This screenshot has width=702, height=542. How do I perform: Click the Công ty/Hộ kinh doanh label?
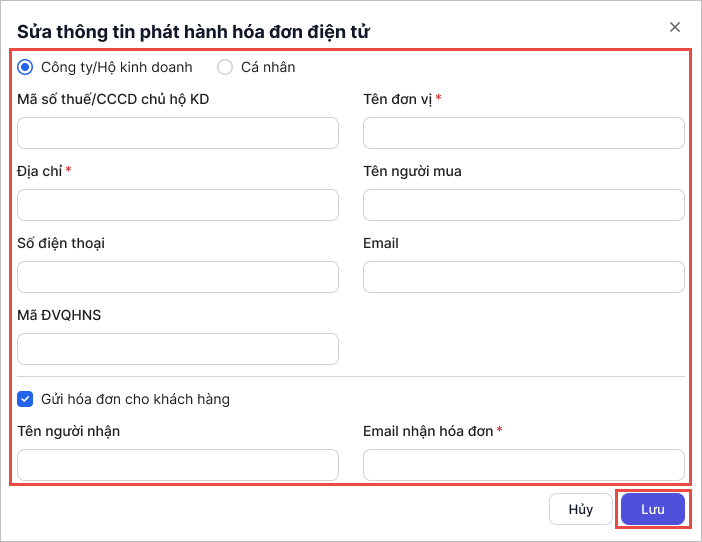pyautogui.click(x=116, y=67)
